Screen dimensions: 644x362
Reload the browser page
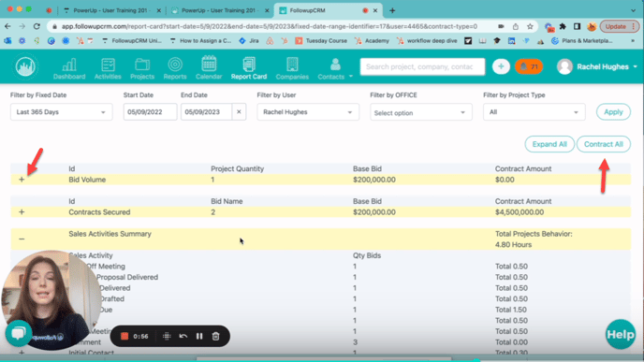tap(37, 26)
